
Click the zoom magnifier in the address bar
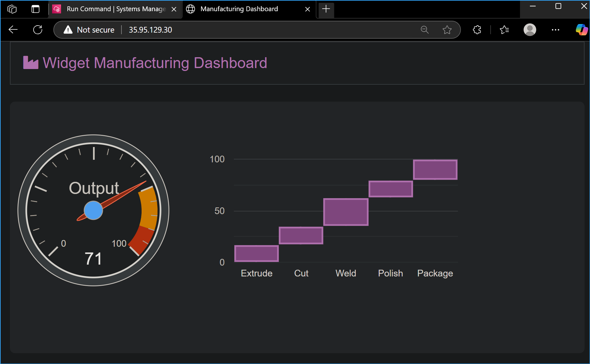click(424, 29)
